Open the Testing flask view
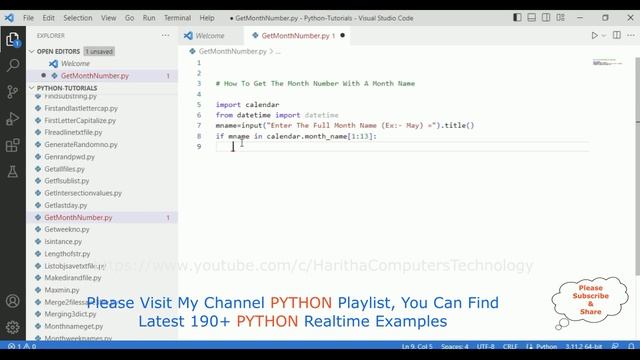Viewport: 640px width, 360px height. coord(13,171)
